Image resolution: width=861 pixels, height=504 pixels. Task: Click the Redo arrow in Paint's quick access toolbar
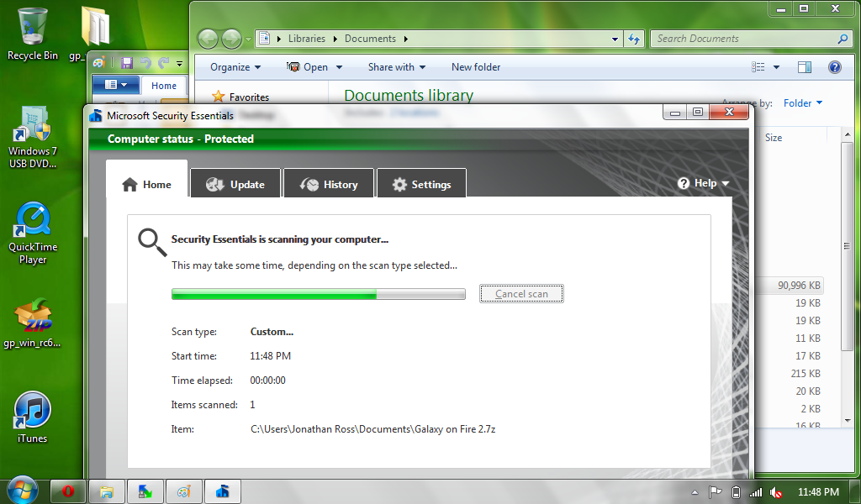point(163,62)
